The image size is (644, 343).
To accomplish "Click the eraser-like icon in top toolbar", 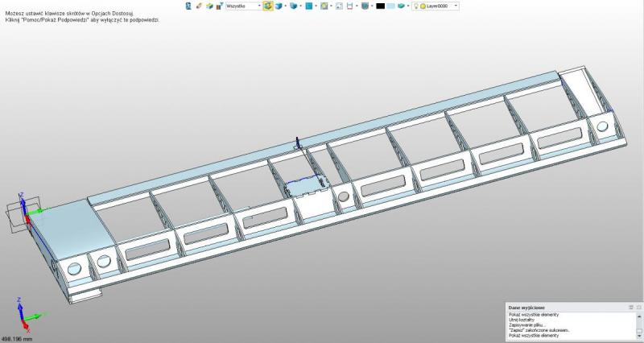I will [x=199, y=6].
